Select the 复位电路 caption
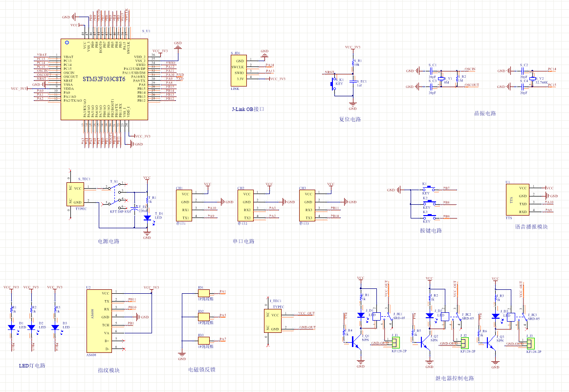The height and width of the screenshot is (392, 569). click(350, 119)
